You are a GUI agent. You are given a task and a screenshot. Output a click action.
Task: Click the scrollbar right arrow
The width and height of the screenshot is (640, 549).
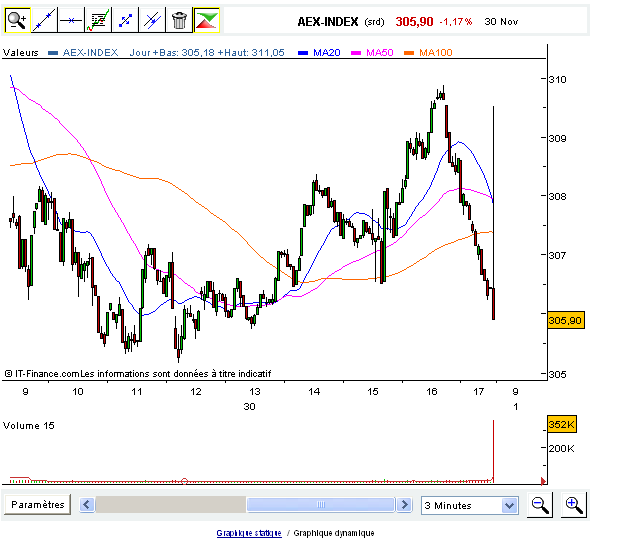coord(404,505)
